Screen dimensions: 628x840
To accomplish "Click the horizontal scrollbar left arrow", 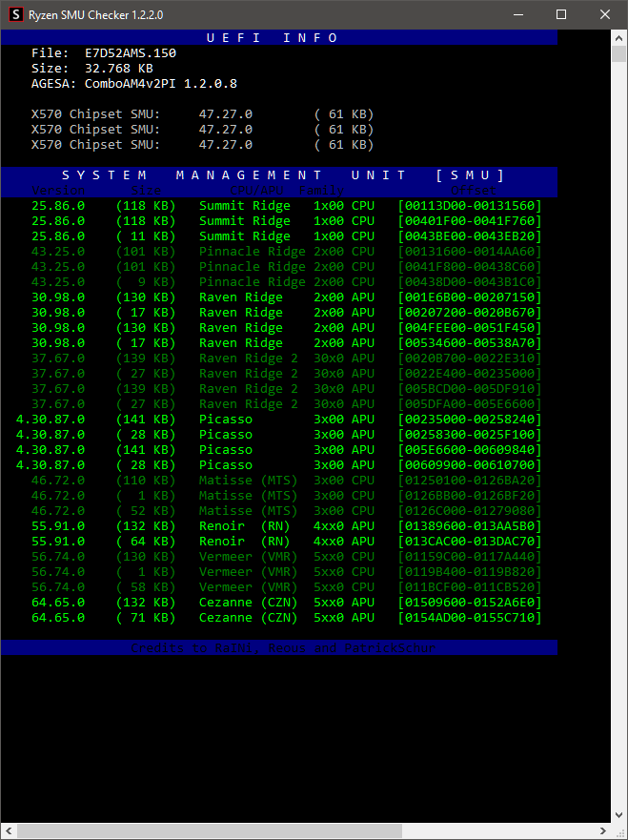I will point(10,831).
